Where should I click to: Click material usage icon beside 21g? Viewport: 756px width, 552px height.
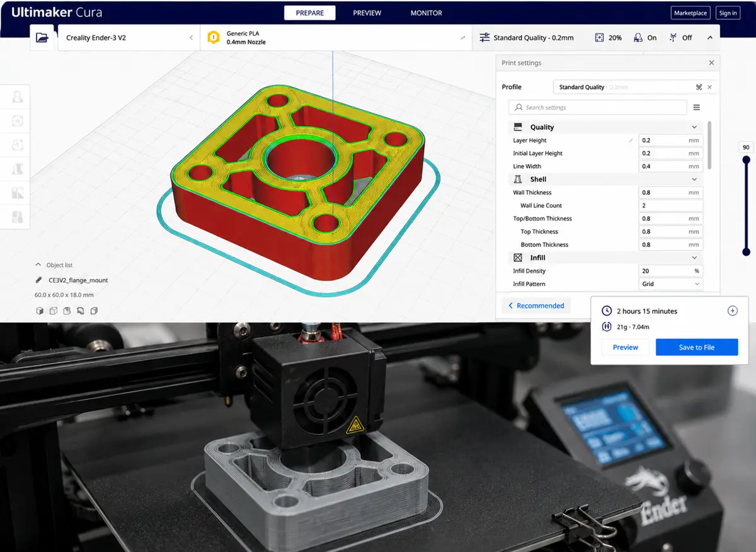[x=607, y=326]
